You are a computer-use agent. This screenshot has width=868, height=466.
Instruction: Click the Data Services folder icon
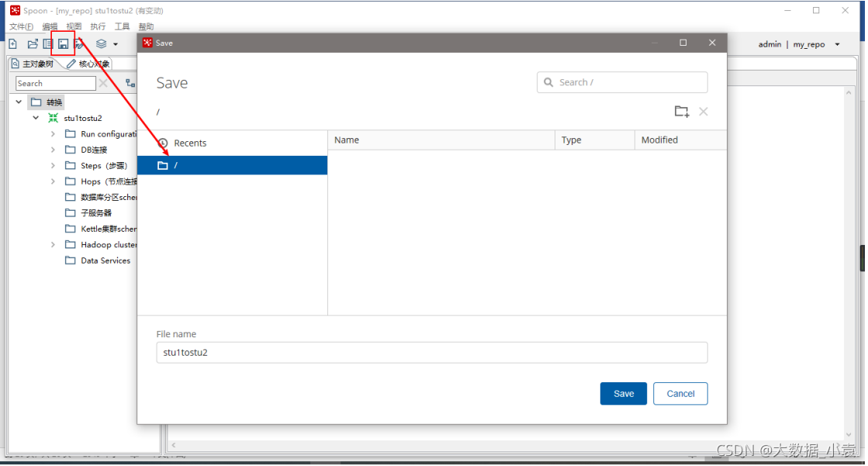tap(71, 260)
